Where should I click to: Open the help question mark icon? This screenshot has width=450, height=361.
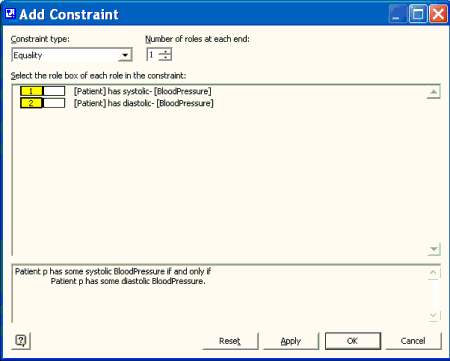click(x=21, y=341)
